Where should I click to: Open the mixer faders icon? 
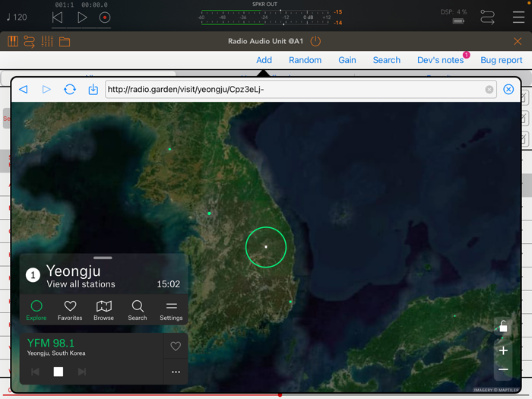click(x=47, y=41)
